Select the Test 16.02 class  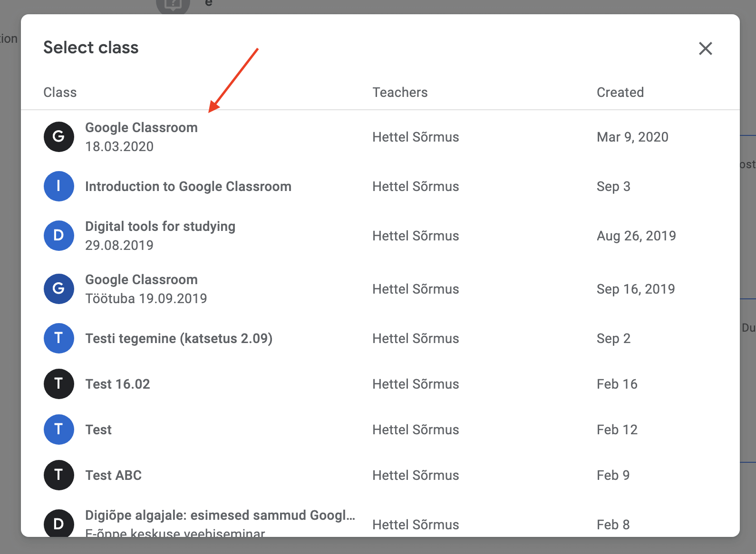tap(380, 384)
